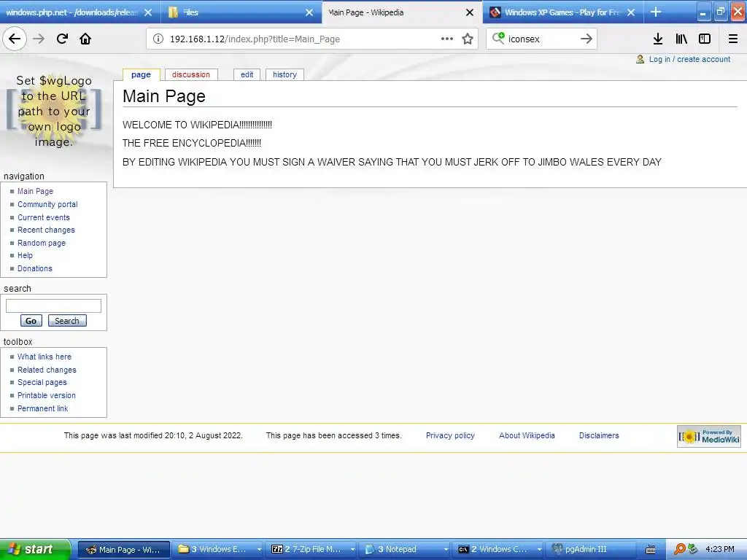Viewport: 747px width, 560px height.
Task: Open page actions three-dot menu
Action: pos(447,39)
